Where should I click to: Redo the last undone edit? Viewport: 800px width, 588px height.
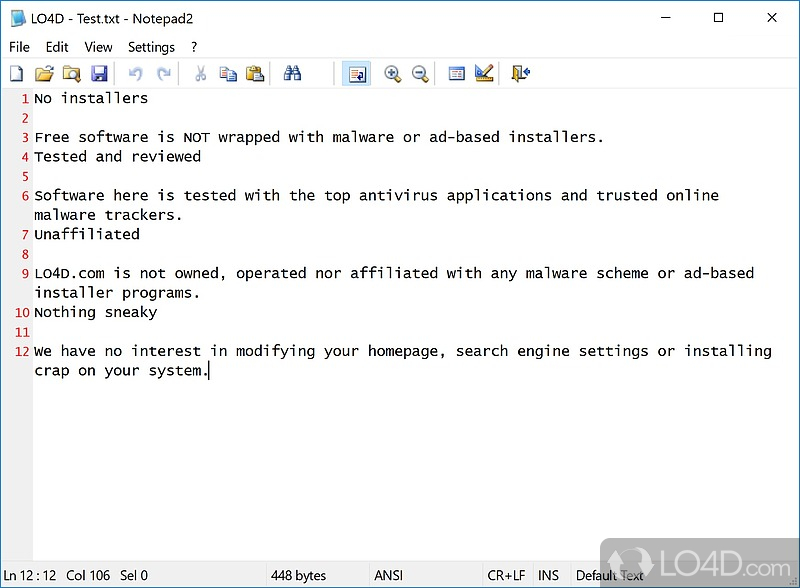coord(164,74)
